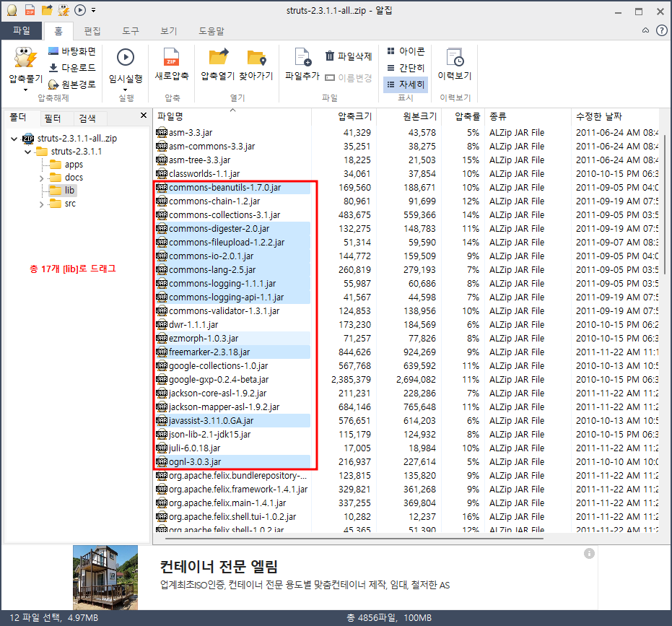Click the ALZip egg logo icon
672x626 pixels.
click(x=12, y=10)
